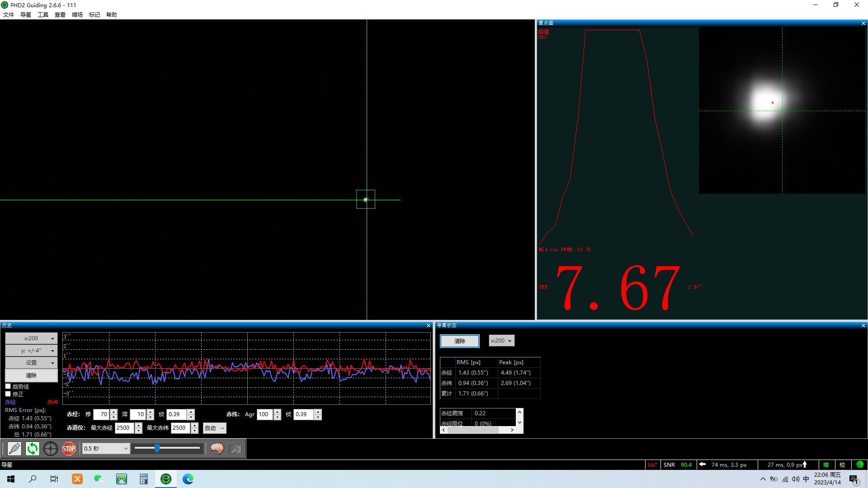
Task: Click the up arrow Dec correction indicator
Action: coord(805,464)
